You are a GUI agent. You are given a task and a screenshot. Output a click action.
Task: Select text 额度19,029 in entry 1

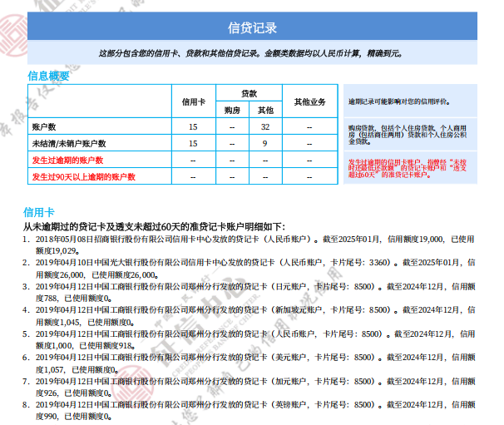click(x=56, y=250)
